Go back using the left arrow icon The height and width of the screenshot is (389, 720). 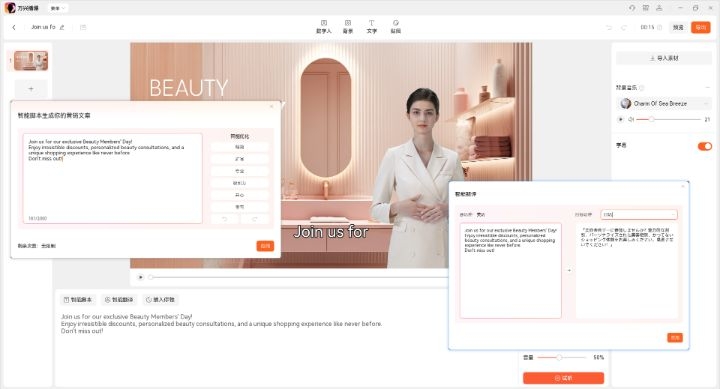[14, 27]
